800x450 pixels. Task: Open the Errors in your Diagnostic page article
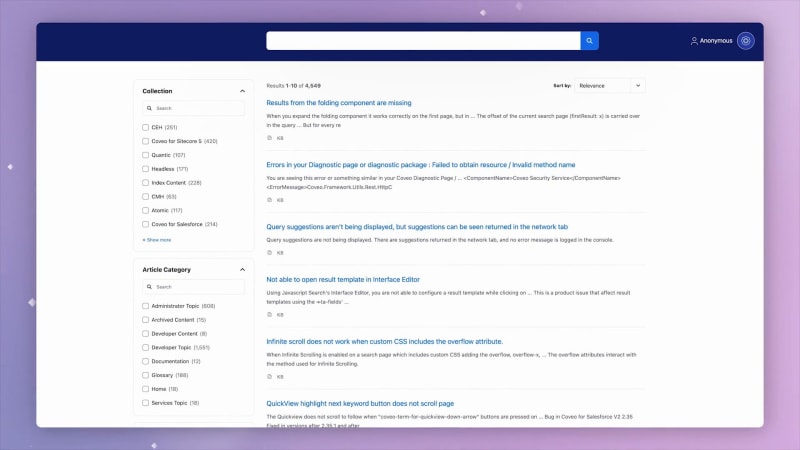[420, 165]
